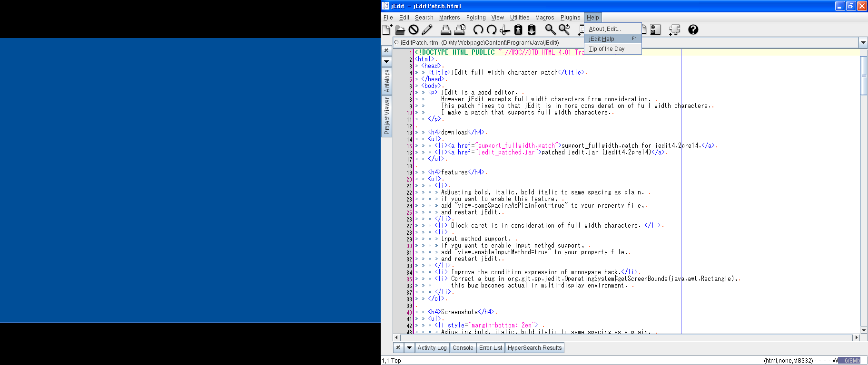
Task: Open the File menu
Action: point(388,18)
